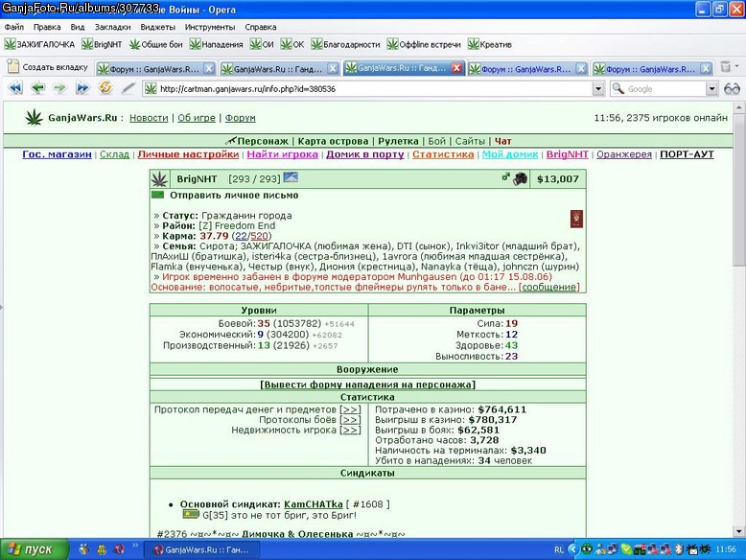Viewport: 746px width, 560px height.
Task: Open ОИ bookmark
Action: pyautogui.click(x=262, y=44)
